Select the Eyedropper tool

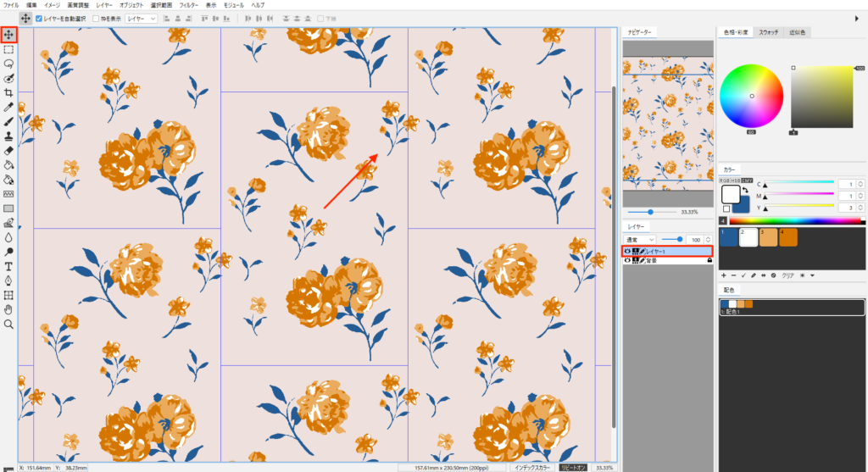click(8, 108)
